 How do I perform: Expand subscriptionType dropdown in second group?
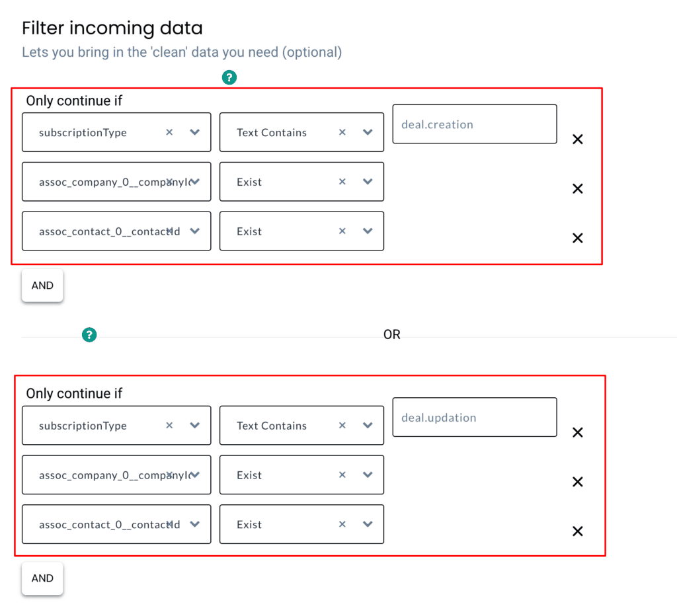pos(195,425)
